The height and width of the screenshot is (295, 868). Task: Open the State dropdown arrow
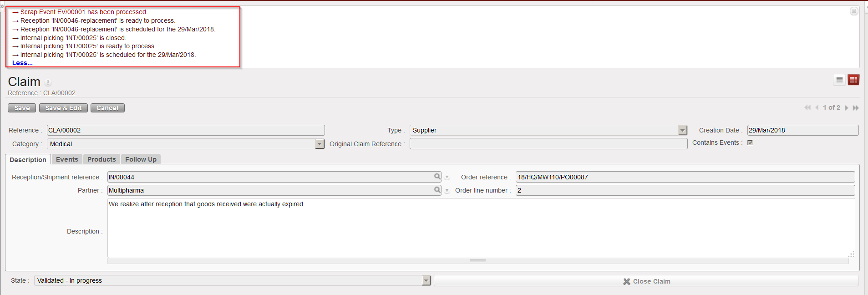[426, 281]
